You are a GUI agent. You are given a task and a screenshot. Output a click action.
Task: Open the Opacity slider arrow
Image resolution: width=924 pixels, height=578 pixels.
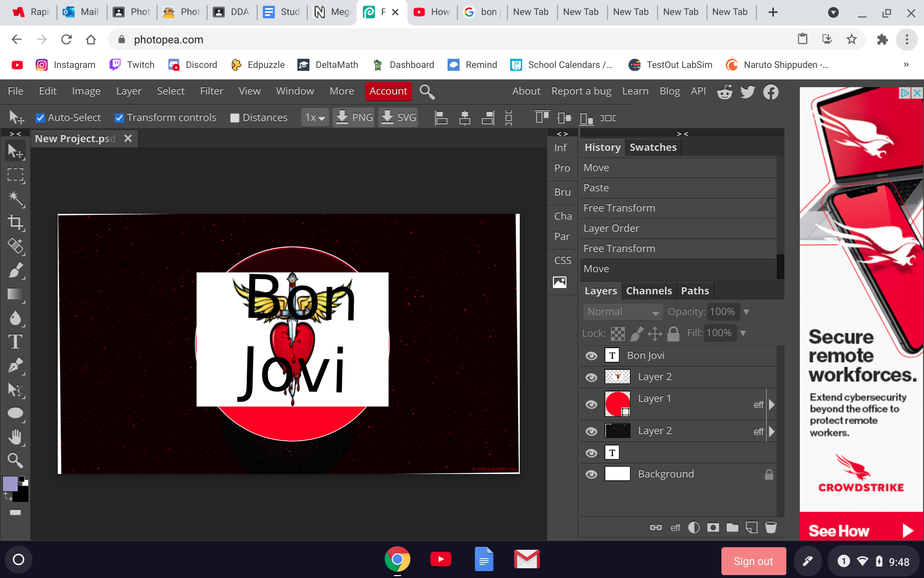coord(746,312)
